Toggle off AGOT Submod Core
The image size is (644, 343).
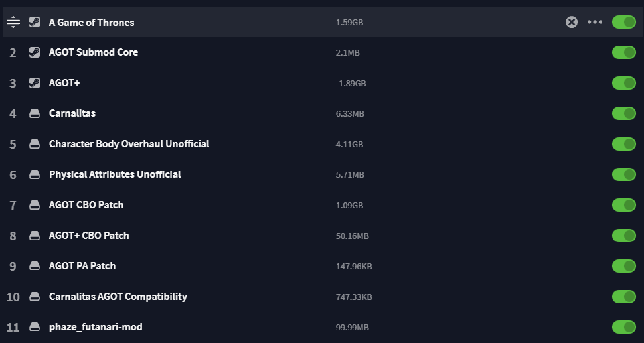coord(624,52)
